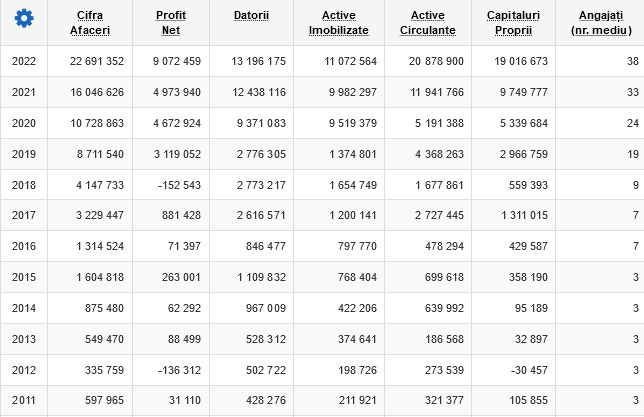Select the 11 072 564 fixed assets cell
644x417 pixels.
[x=350, y=61]
